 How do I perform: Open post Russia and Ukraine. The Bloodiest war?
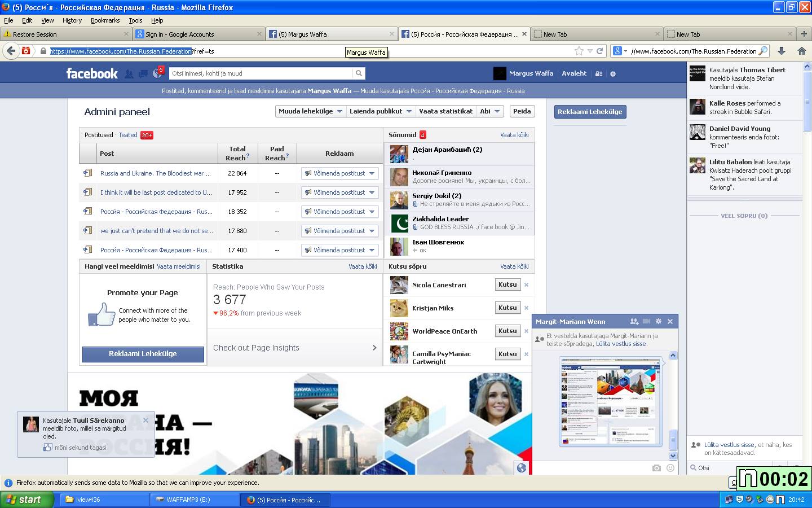click(x=155, y=173)
